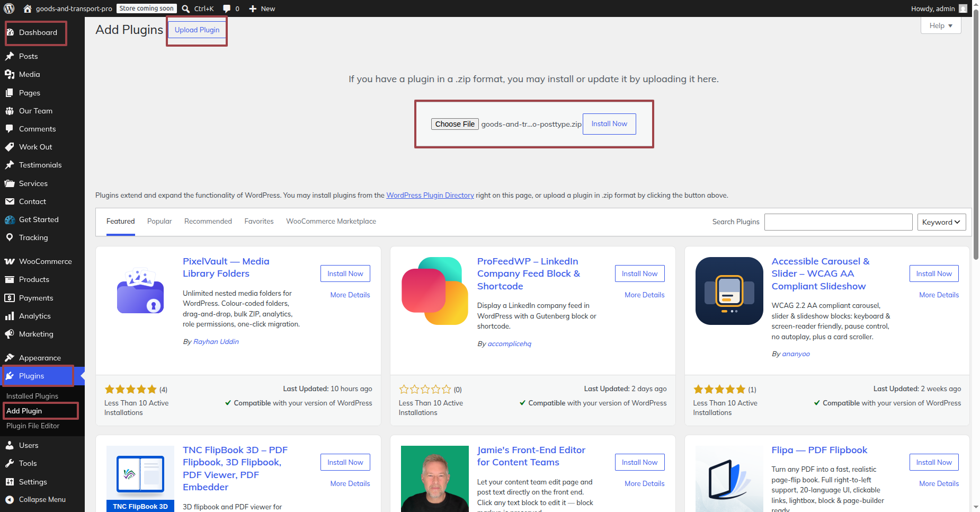Expand the Help dropdown panel
Screen dimensions: 980x512
point(941,25)
